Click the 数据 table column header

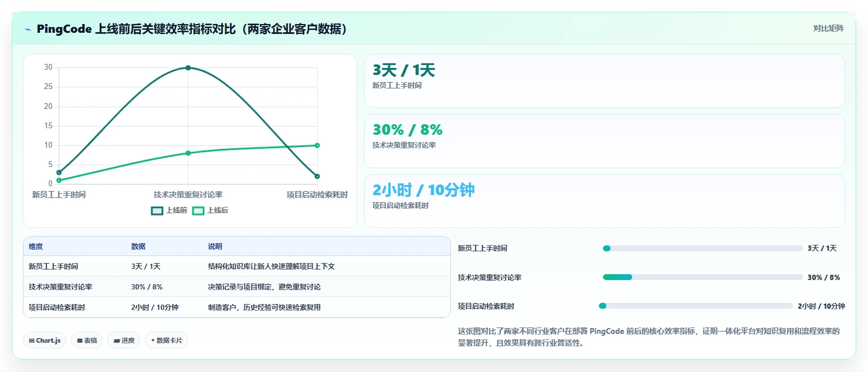138,247
